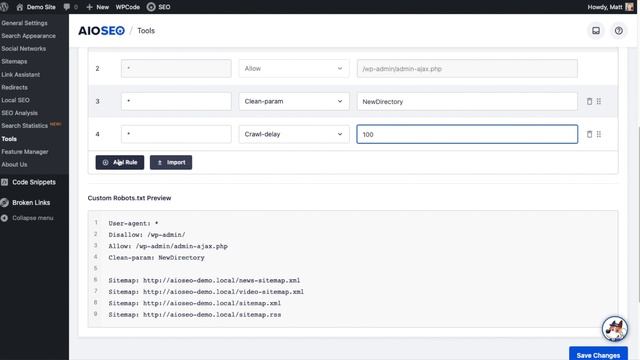The image size is (640, 360).
Task: Open WPCode in admin bar
Action: pyautogui.click(x=127, y=7)
